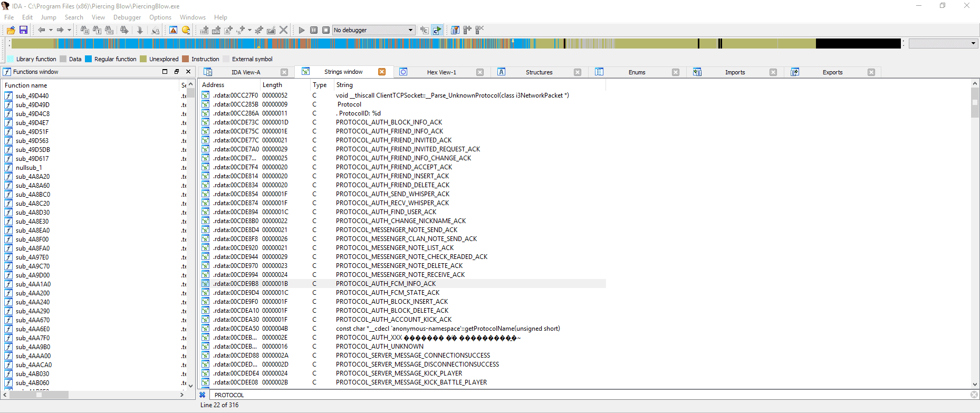The height and width of the screenshot is (413, 980).
Task: Sort strings by Address column header
Action: pos(229,85)
